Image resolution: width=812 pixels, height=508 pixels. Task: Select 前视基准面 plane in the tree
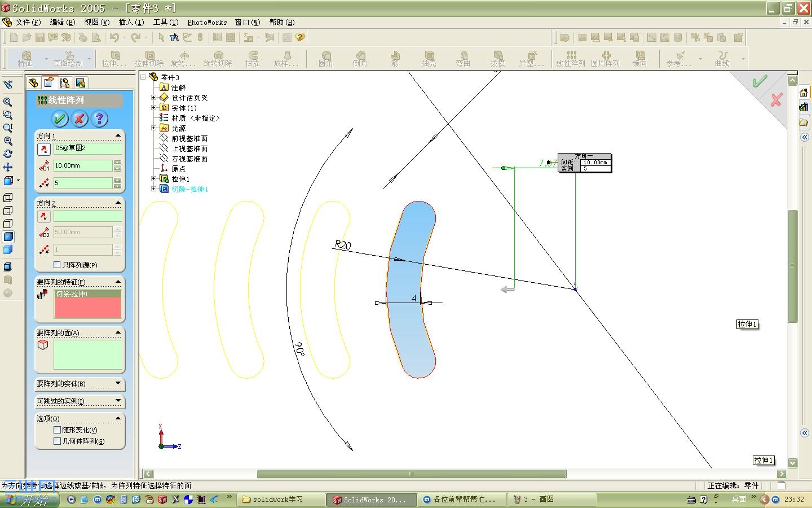tap(189, 138)
